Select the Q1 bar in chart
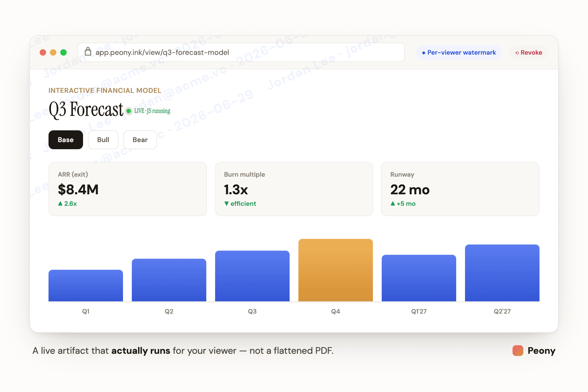The height and width of the screenshot is (392, 588). point(86,285)
